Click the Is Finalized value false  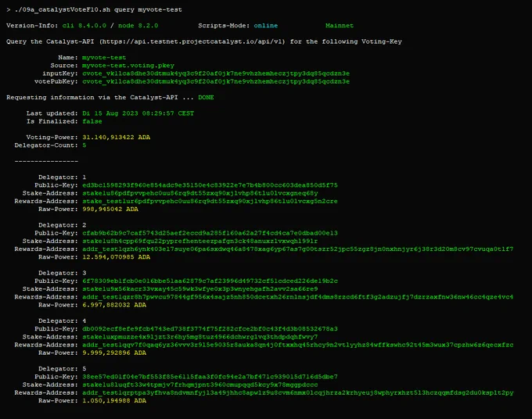(x=92, y=121)
